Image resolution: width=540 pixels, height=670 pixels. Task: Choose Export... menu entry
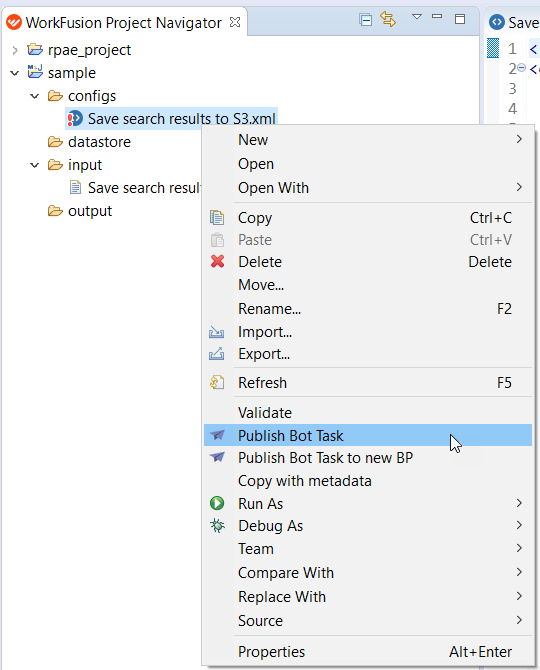(368, 354)
